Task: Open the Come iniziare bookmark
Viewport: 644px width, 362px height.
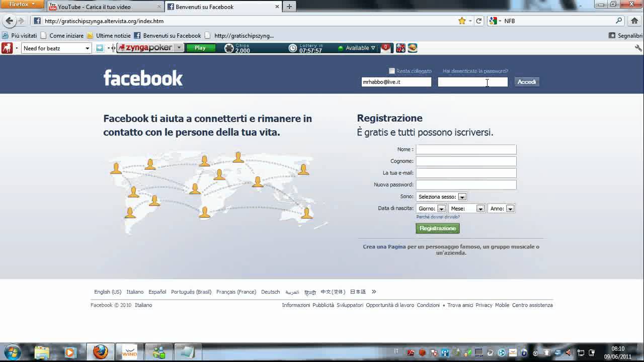Action: pos(62,36)
